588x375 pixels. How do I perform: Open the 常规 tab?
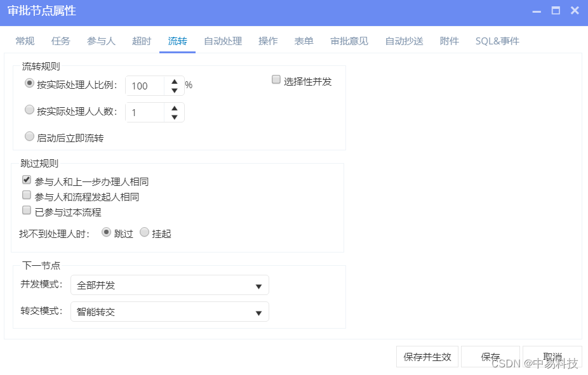click(x=25, y=41)
